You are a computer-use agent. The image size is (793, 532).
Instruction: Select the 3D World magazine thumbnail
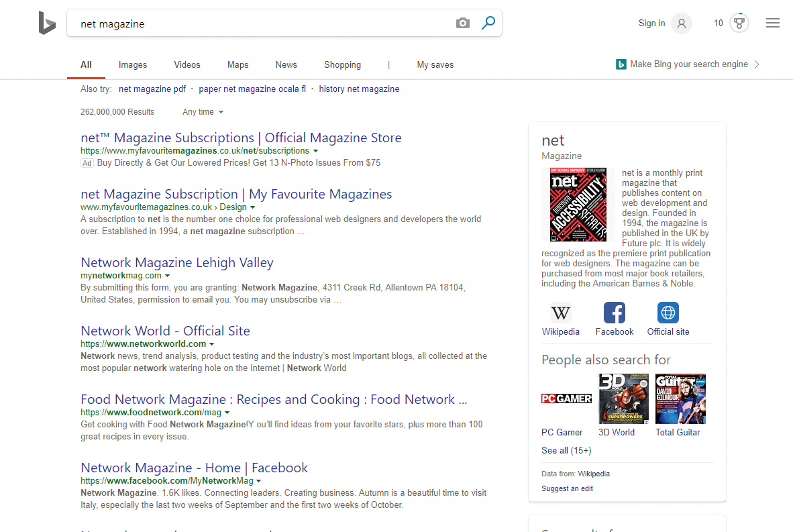622,399
